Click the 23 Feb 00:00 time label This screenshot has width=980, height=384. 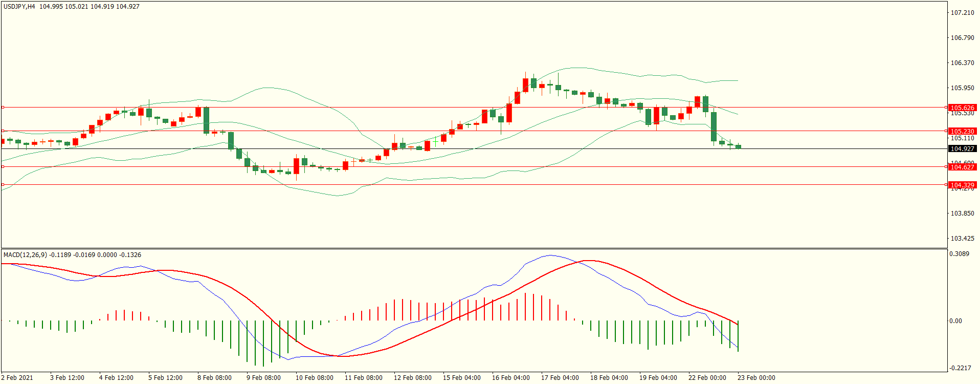756,378
